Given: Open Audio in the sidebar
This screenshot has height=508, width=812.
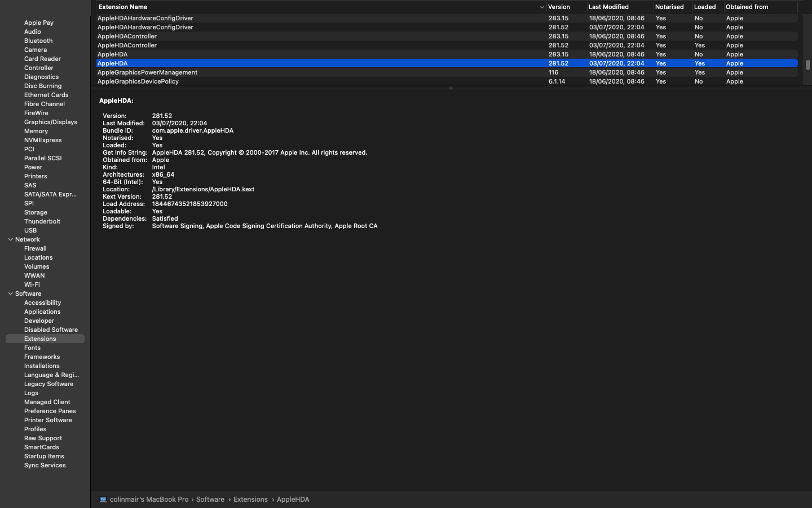Looking at the screenshot, I should tap(32, 32).
